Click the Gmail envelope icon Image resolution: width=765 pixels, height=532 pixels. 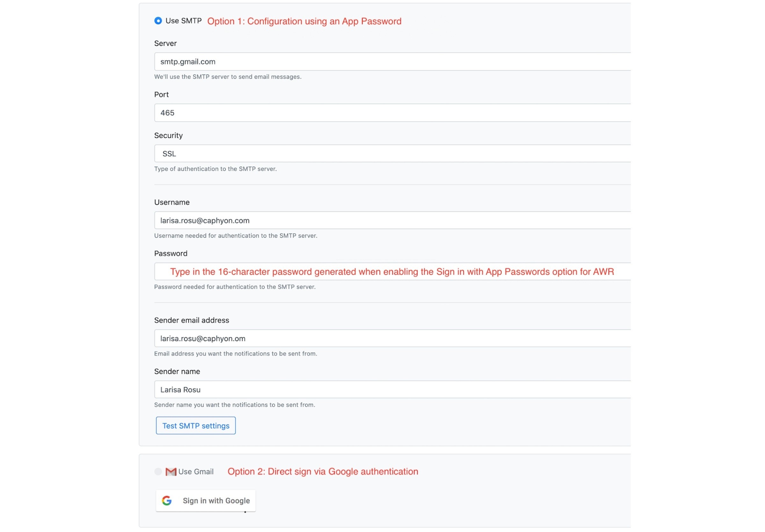(x=171, y=472)
